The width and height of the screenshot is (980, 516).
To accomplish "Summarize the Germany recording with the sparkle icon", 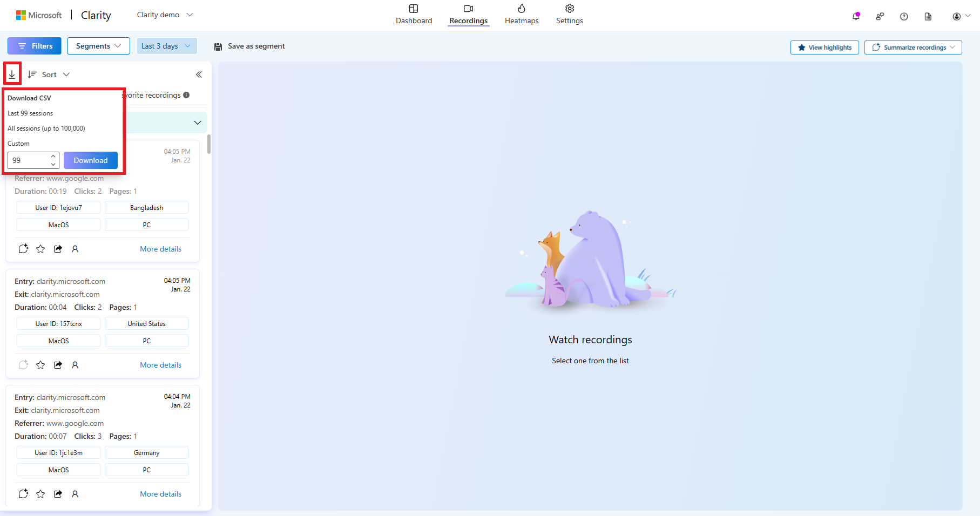I will point(23,494).
